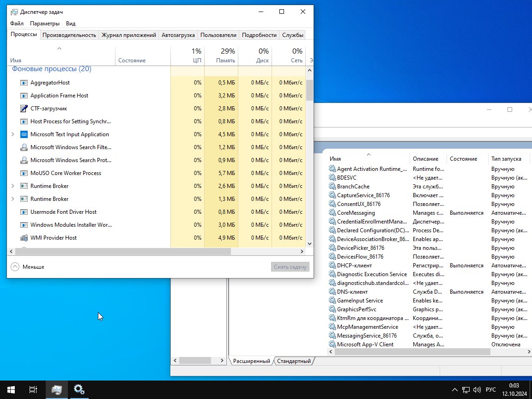532x399 pixels.
Task: Select the CredentialEnrollmentMana... service row
Action: [x=428, y=222]
